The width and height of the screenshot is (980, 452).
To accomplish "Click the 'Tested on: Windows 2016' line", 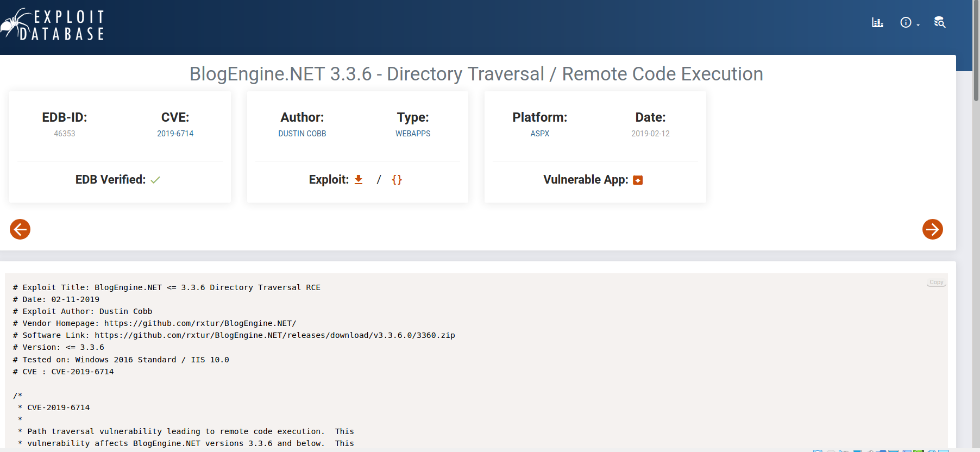I will [121, 360].
